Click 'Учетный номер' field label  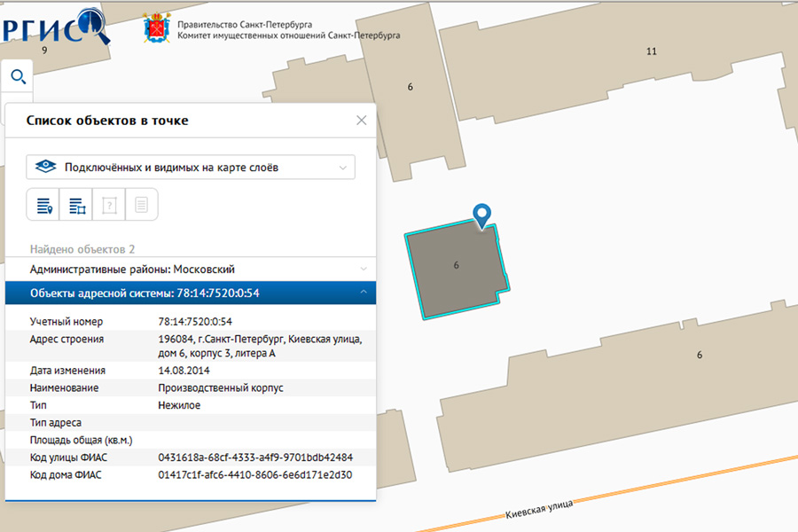coord(66,322)
